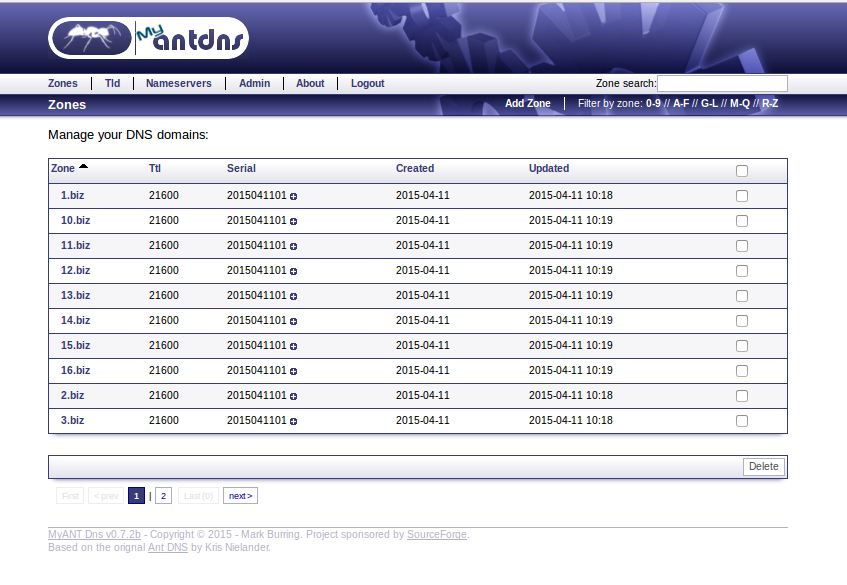This screenshot has height=585, width=847.
Task: Click the Delete button
Action: [763, 466]
